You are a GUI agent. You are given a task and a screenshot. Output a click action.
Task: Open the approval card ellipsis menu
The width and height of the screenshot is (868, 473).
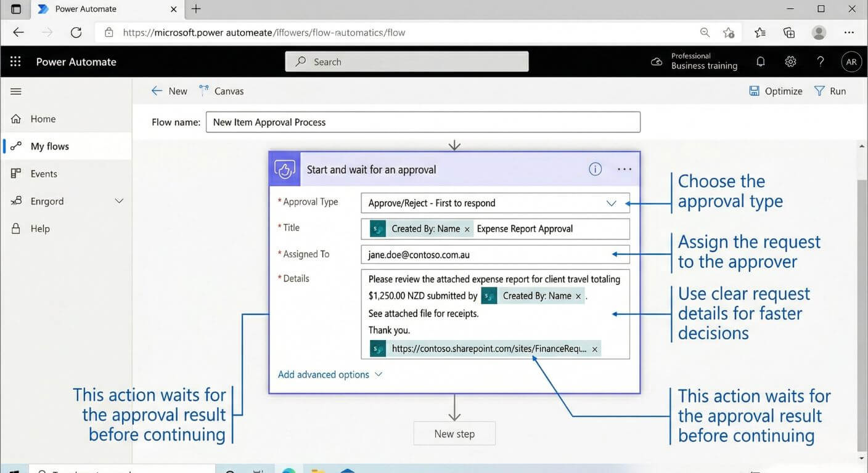pyautogui.click(x=624, y=169)
